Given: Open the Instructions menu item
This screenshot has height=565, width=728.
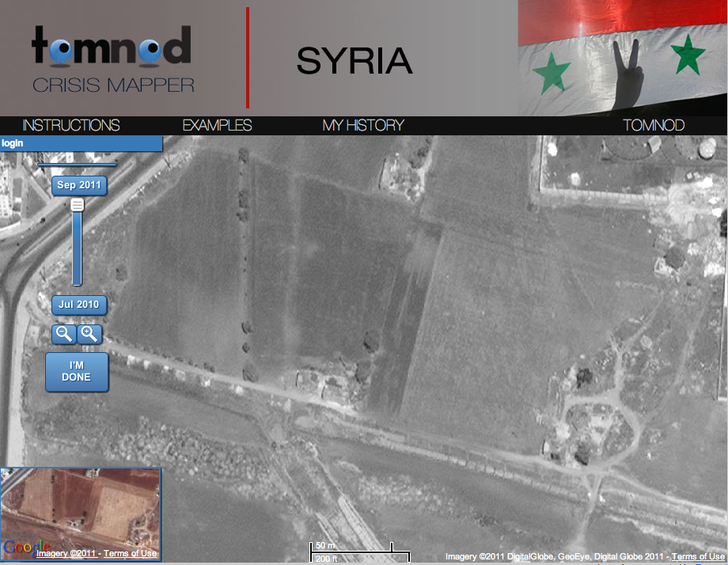Looking at the screenshot, I should point(71,125).
